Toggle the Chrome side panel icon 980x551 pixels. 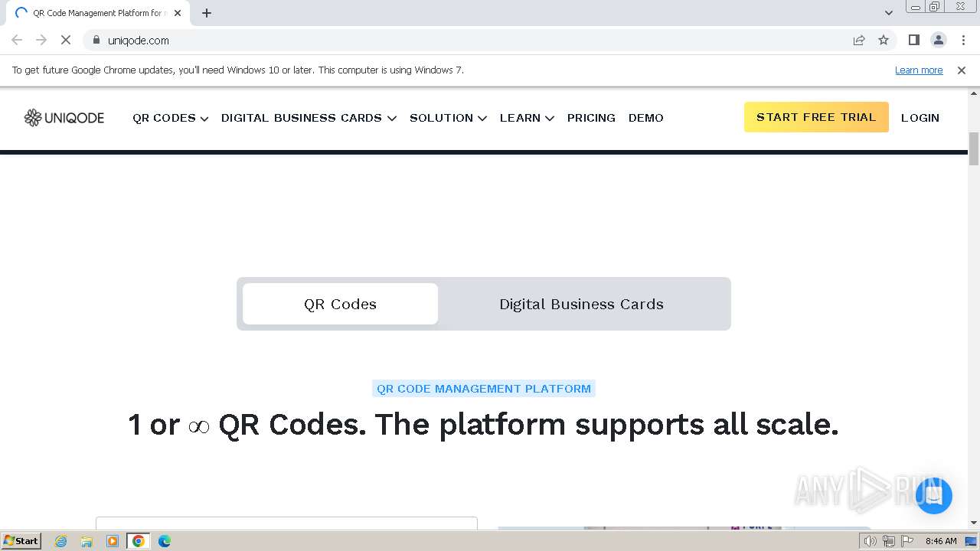[x=913, y=40]
